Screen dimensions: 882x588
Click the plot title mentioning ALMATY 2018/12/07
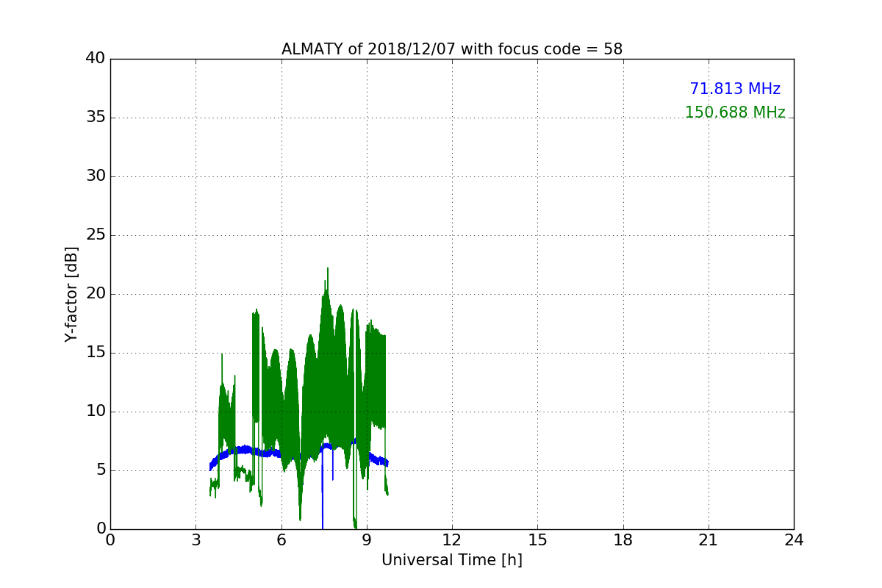click(x=452, y=49)
